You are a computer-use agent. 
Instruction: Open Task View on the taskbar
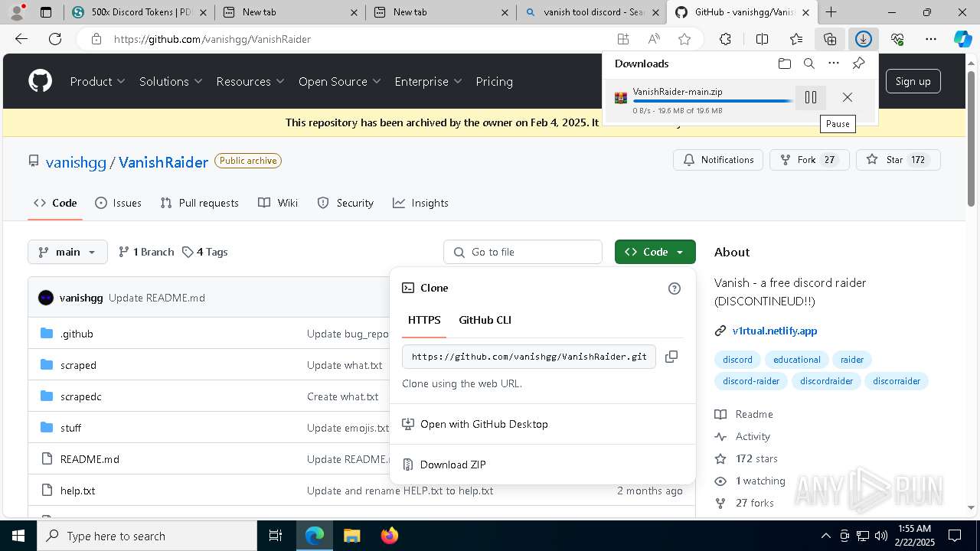click(x=276, y=536)
